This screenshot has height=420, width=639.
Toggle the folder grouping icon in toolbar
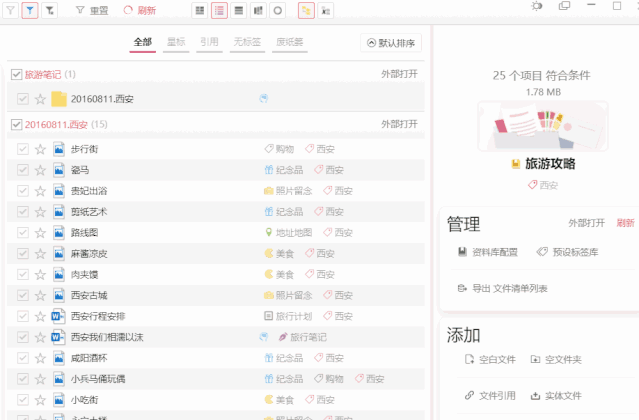[306, 11]
